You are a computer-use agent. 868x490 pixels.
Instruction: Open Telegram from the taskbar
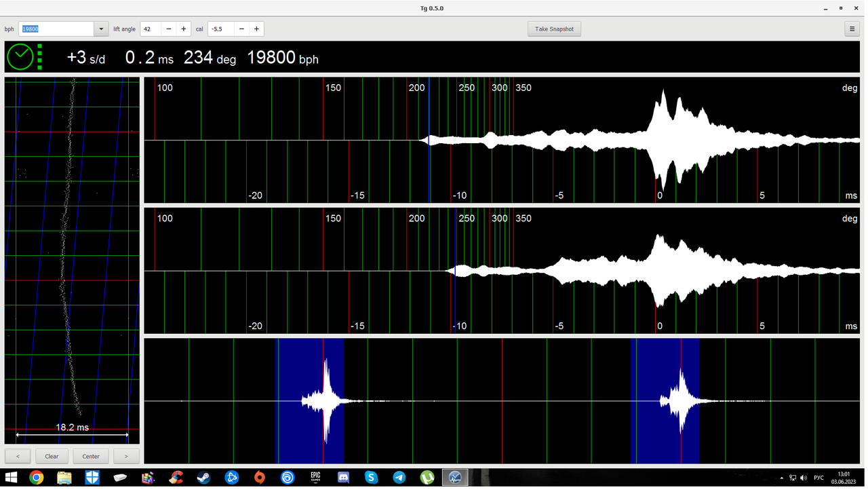pyautogui.click(x=399, y=478)
